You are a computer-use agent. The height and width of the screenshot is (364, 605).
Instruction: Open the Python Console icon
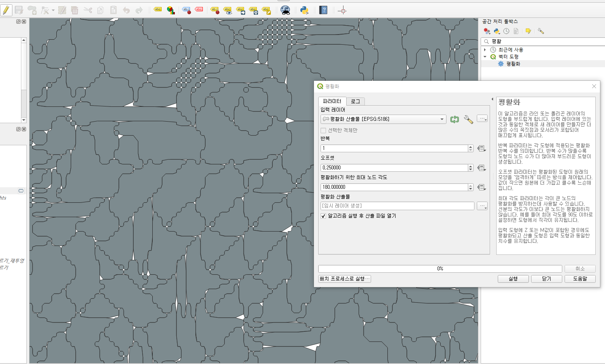pos(304,10)
